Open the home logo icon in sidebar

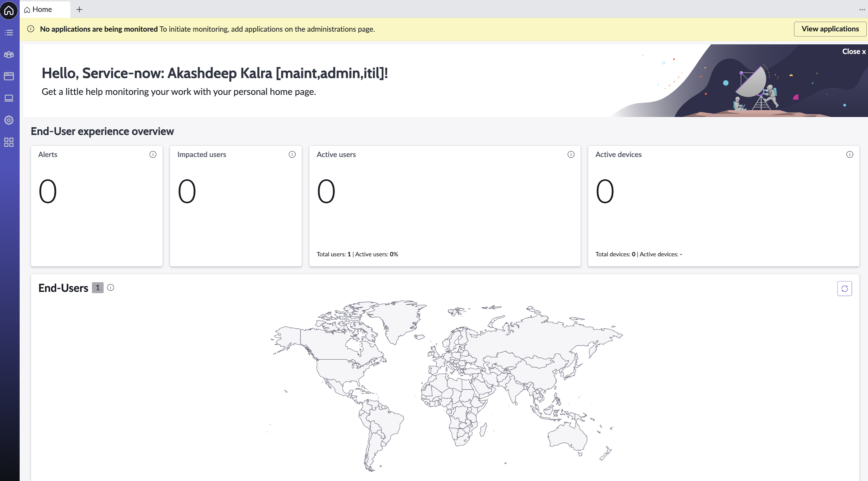[x=9, y=10]
